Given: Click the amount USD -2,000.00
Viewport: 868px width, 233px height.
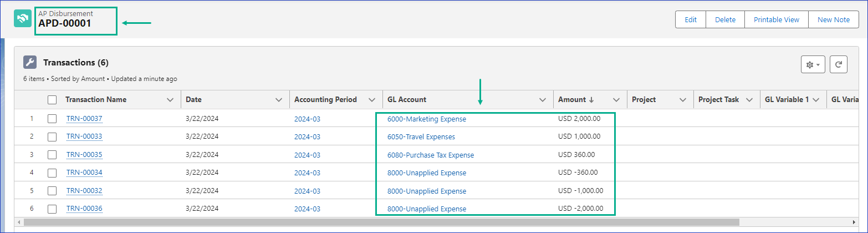Looking at the screenshot, I should point(580,209).
